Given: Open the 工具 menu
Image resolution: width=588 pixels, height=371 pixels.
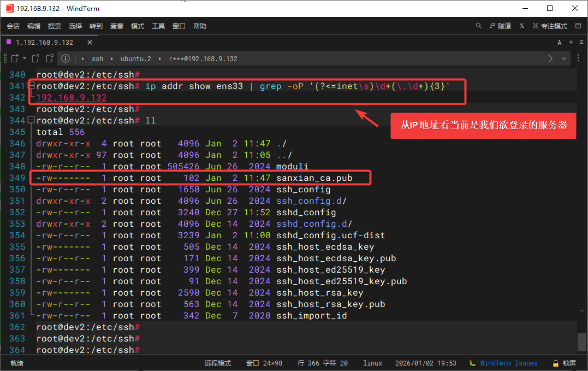Looking at the screenshot, I should pyautogui.click(x=158, y=26).
